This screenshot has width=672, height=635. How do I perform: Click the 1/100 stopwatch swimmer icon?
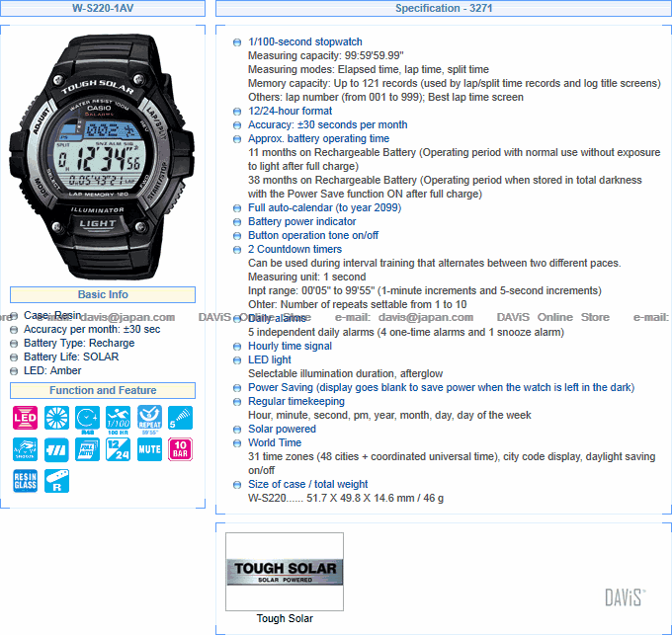point(119,420)
